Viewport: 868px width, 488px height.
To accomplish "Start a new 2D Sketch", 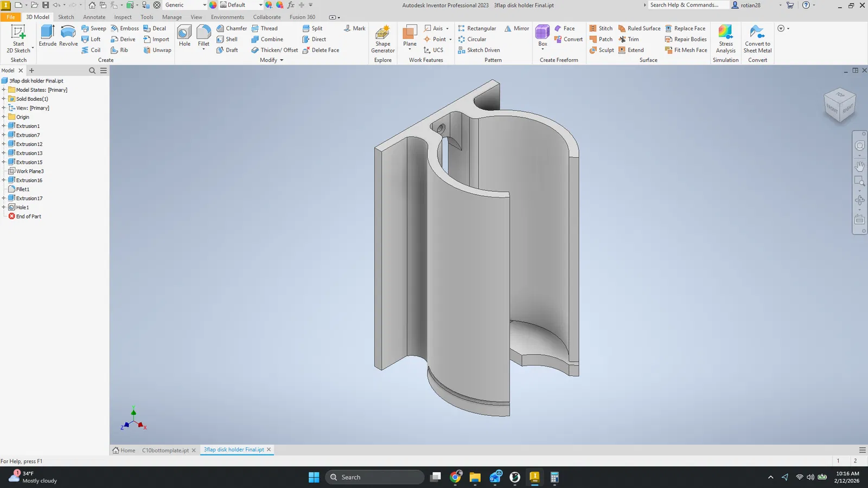I will [18, 38].
